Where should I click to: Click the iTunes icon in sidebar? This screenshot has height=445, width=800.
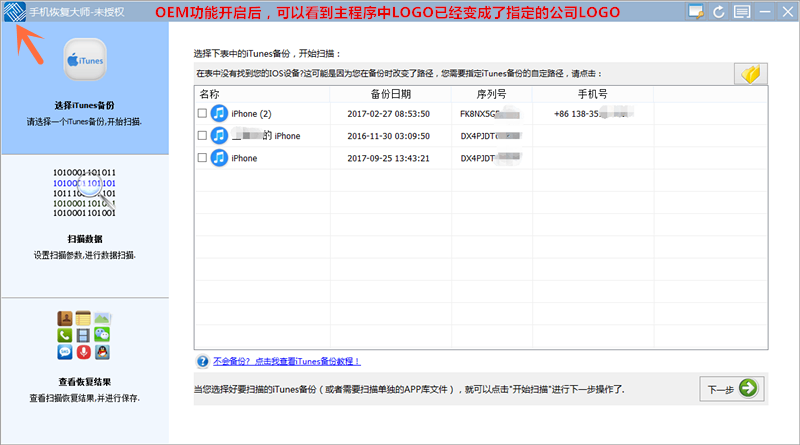[85, 60]
